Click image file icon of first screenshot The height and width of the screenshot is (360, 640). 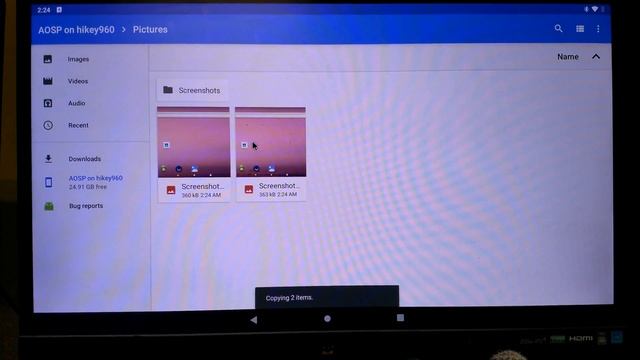coord(171,190)
